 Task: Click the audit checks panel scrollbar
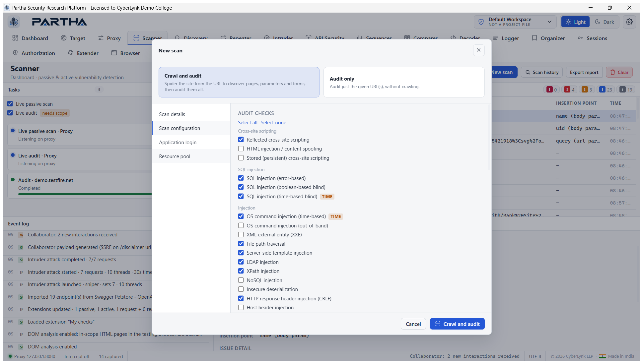[489, 138]
